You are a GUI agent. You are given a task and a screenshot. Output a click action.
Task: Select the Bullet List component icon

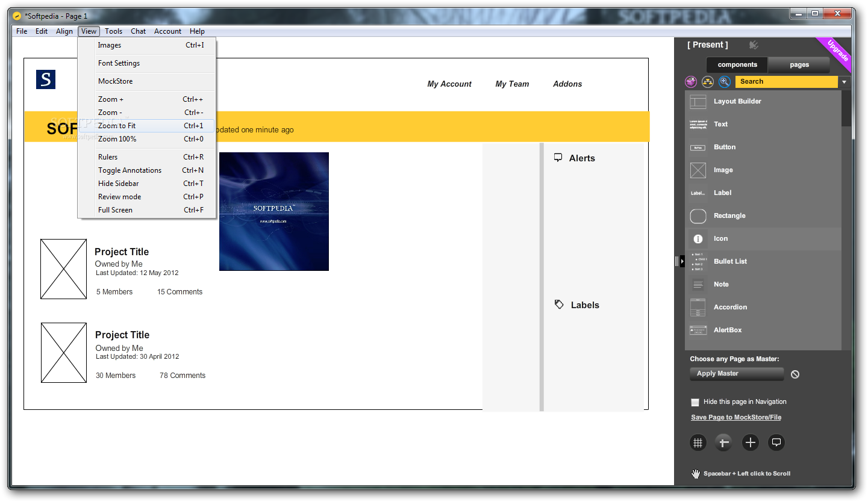(698, 261)
